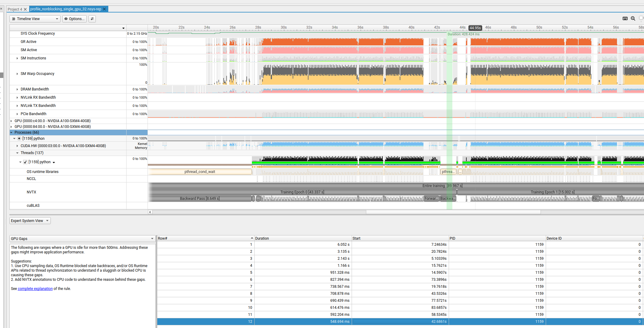The height and width of the screenshot is (328, 644).
Task: Uncheck the [1159] python thread checkbox
Action: pos(25,162)
